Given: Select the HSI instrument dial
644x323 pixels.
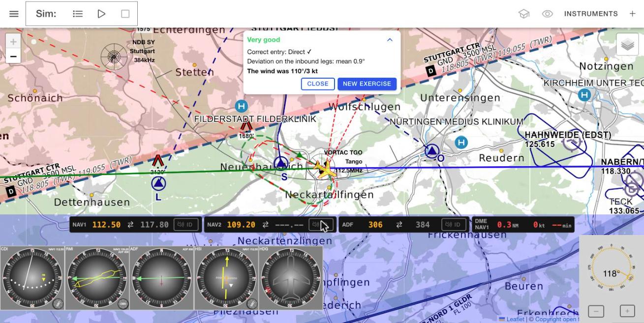Looking at the screenshot, I should (226, 278).
